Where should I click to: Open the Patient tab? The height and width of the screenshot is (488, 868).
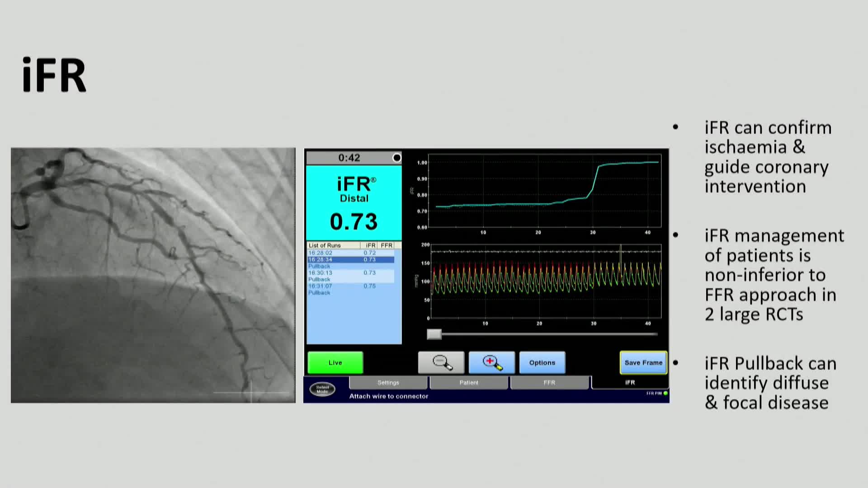tap(468, 382)
